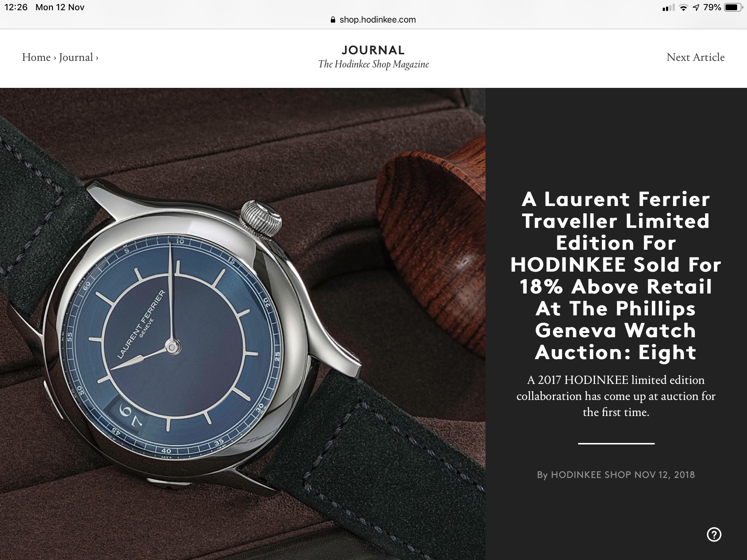Tap the watch dial in hero image
Screen dimensions: 747x560
174,347
